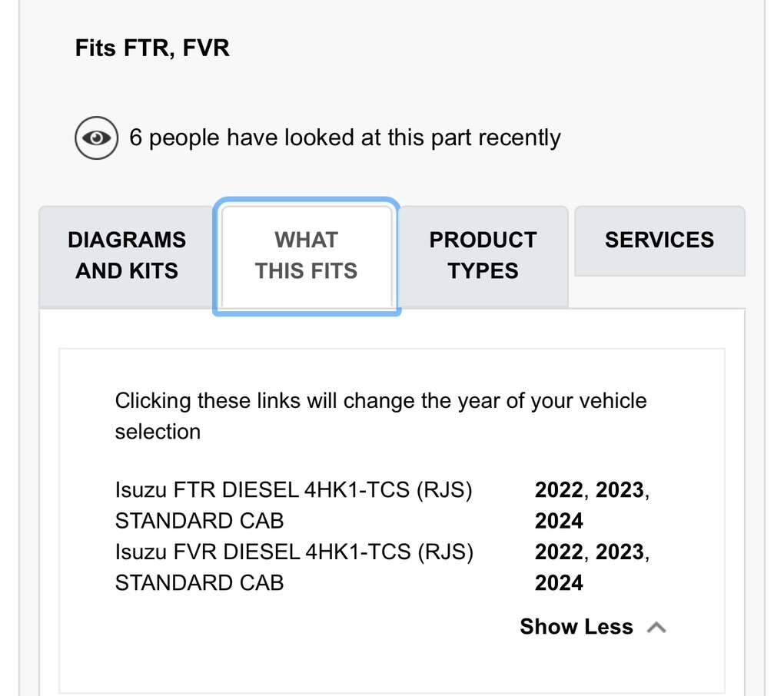Click STANDARD CAB under the Isuzu FTR row

199,521
